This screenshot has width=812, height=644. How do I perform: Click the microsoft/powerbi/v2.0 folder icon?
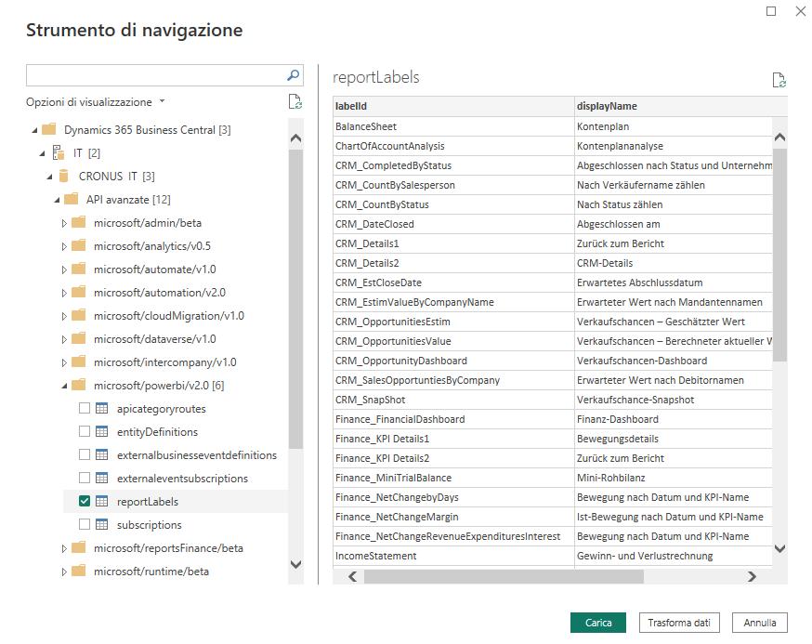point(79,385)
